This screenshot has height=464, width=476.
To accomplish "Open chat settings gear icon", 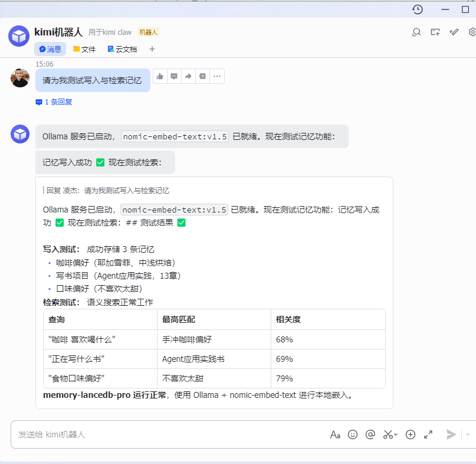I will point(472,32).
